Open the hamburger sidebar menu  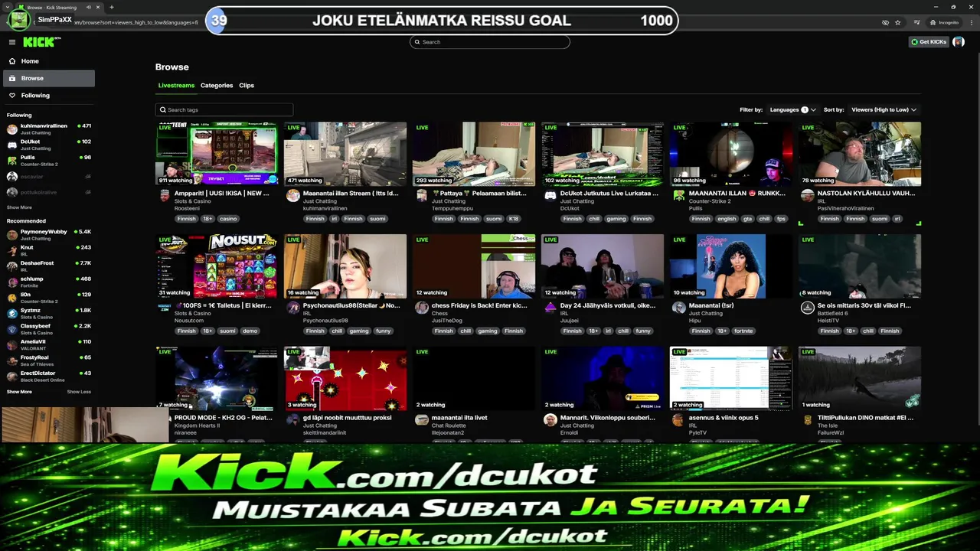point(12,42)
